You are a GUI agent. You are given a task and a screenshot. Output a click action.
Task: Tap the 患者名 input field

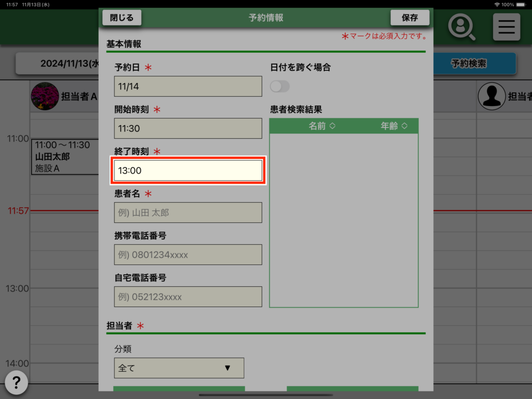188,212
